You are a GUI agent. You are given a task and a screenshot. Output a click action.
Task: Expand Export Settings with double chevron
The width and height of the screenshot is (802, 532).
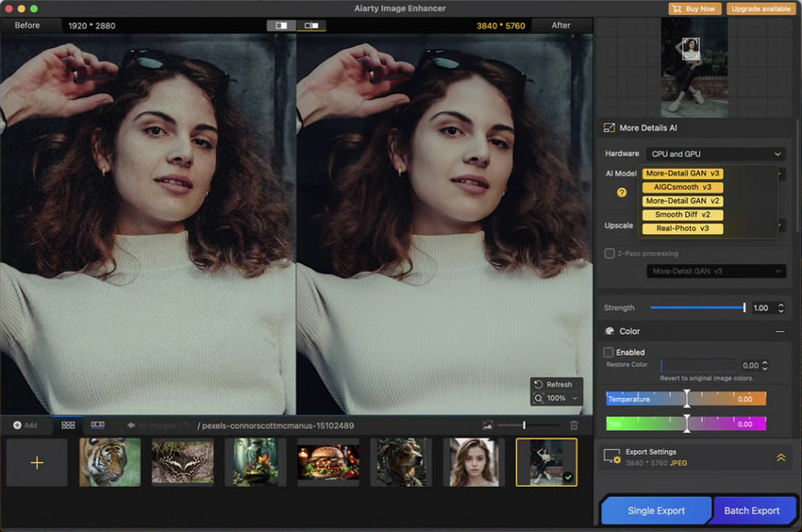[780, 457]
